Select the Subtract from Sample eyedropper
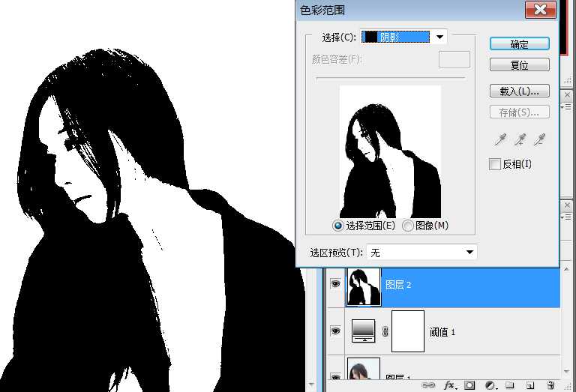 [x=540, y=140]
